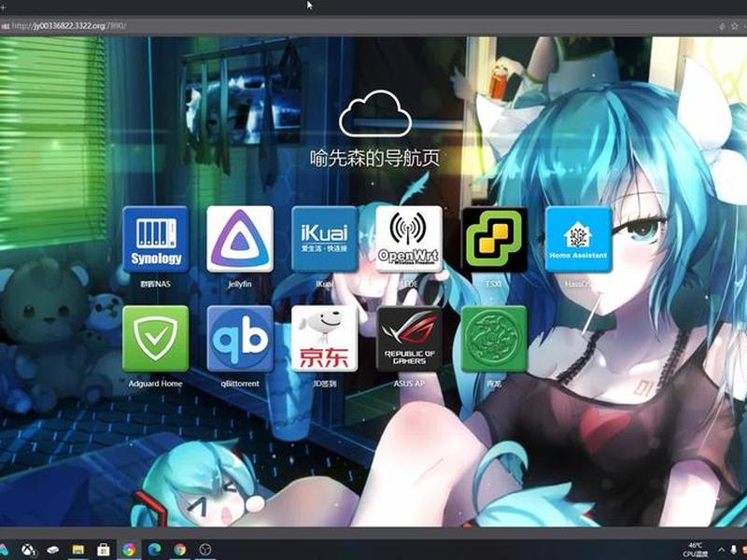Open a new browser tab with the plus
The image size is (747, 560).
point(3,7)
